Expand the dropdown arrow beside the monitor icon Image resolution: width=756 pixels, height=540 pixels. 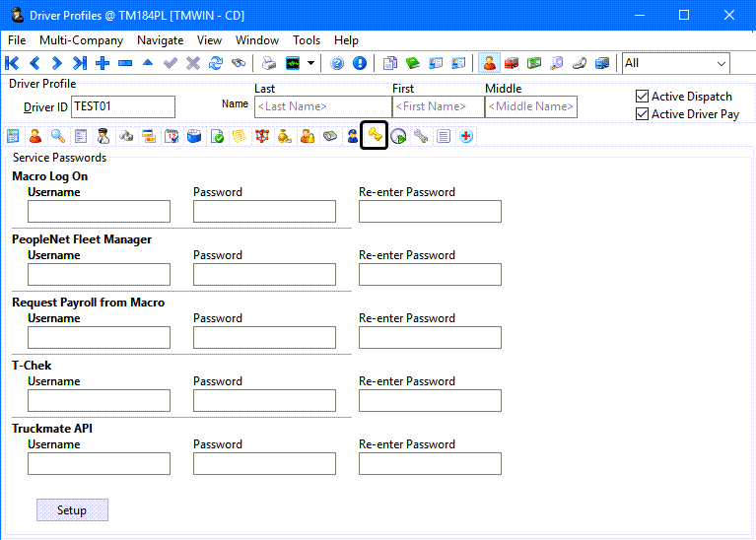tap(311, 63)
